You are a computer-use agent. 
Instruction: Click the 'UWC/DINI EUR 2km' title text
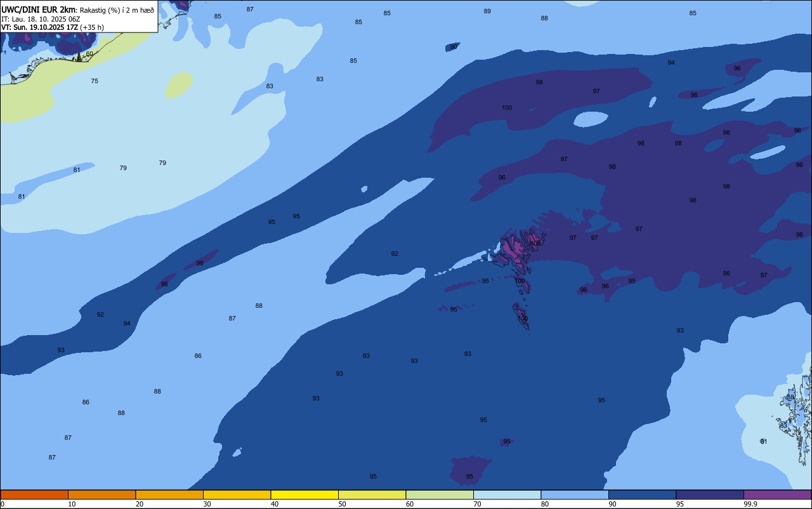(x=39, y=10)
